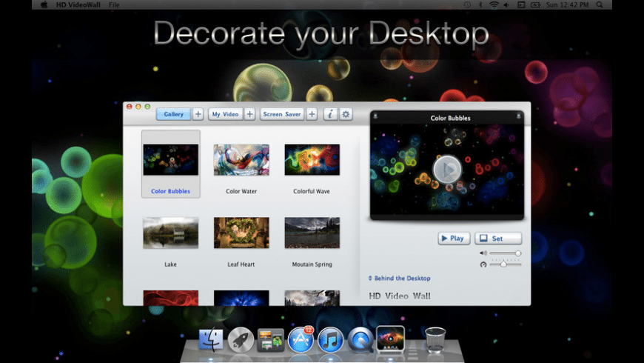Click the Color Water label
644x363 pixels.
tap(241, 191)
